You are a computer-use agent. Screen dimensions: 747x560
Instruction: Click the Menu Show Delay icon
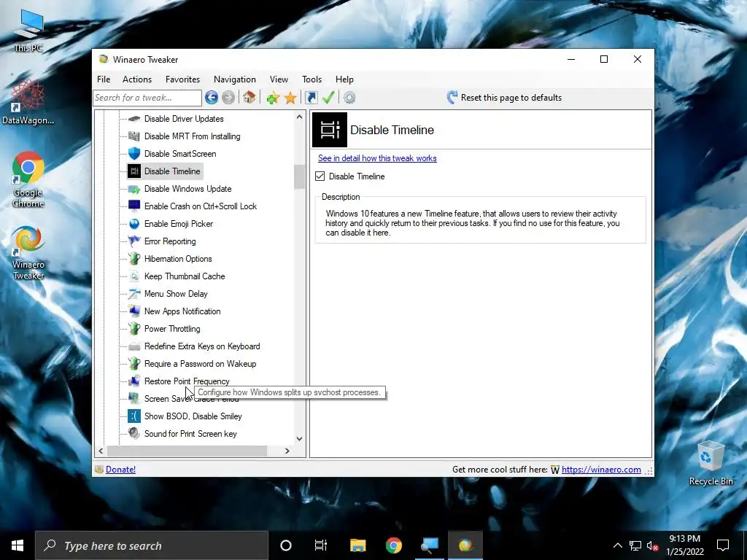(134, 294)
